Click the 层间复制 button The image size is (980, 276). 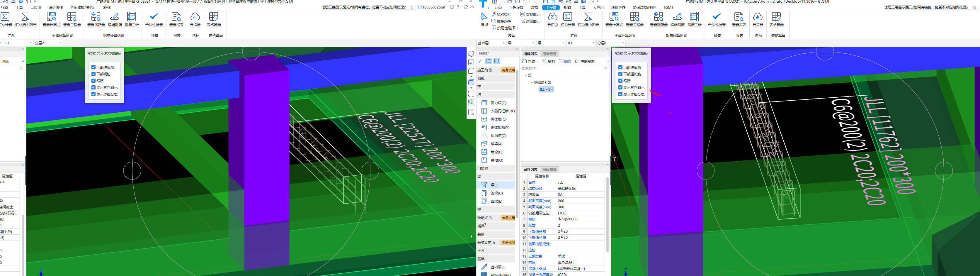click(x=585, y=61)
